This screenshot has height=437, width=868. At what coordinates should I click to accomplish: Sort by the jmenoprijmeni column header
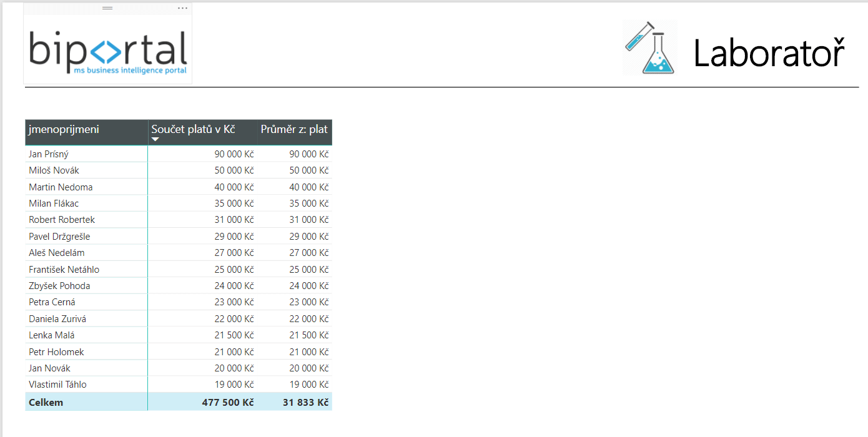64,129
